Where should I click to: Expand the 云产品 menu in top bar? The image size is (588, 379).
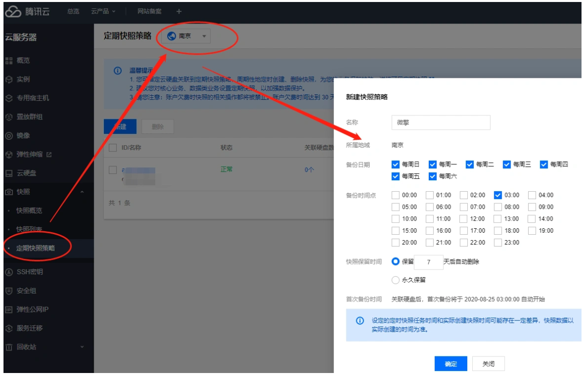(x=103, y=11)
